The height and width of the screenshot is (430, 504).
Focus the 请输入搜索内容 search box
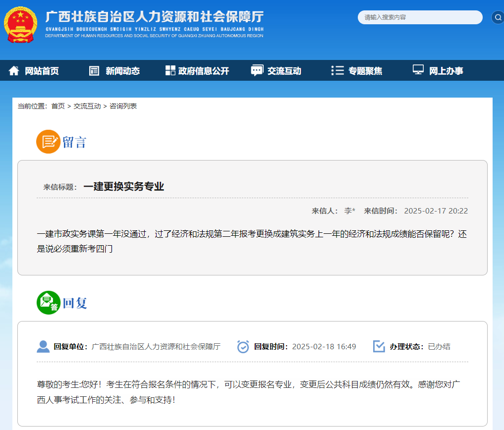pos(420,17)
